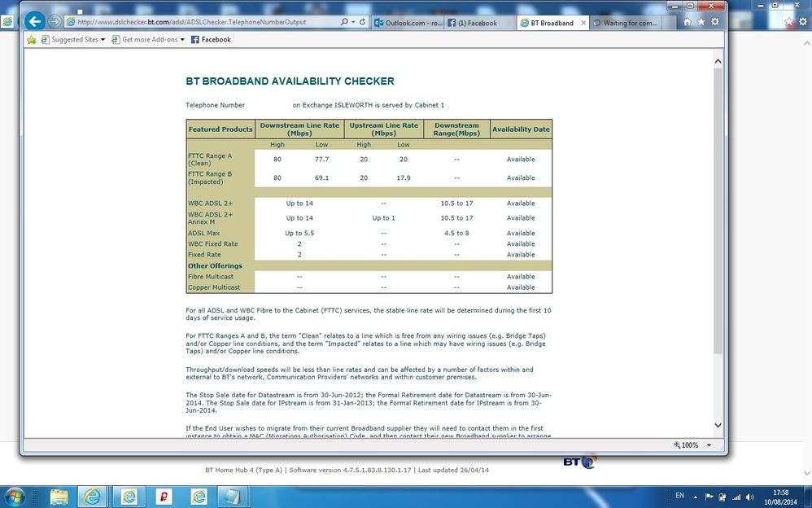This screenshot has height=508, width=812.
Task: Open a new tab with the blank tab button
Action: point(669,23)
